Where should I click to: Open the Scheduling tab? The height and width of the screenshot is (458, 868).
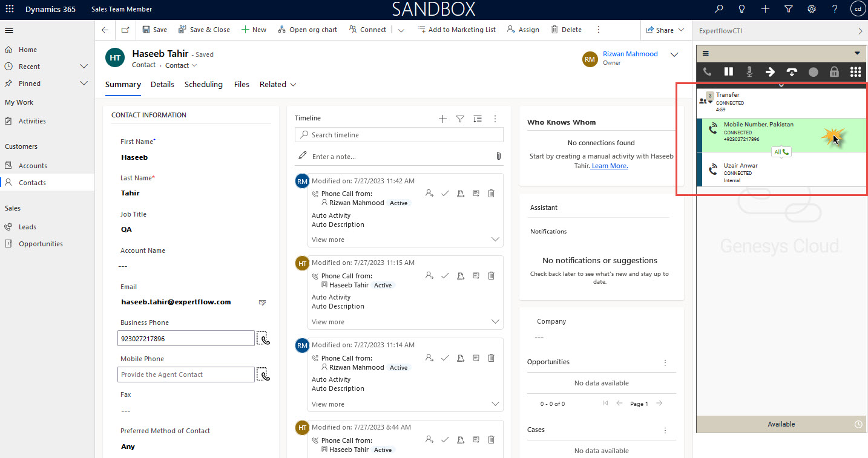(x=203, y=85)
